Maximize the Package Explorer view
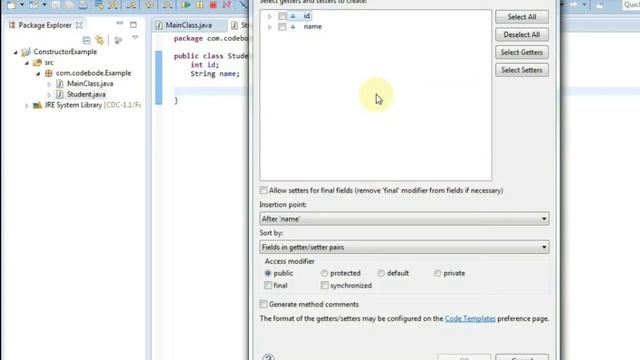Image resolution: width=640 pixels, height=360 pixels. [133, 24]
